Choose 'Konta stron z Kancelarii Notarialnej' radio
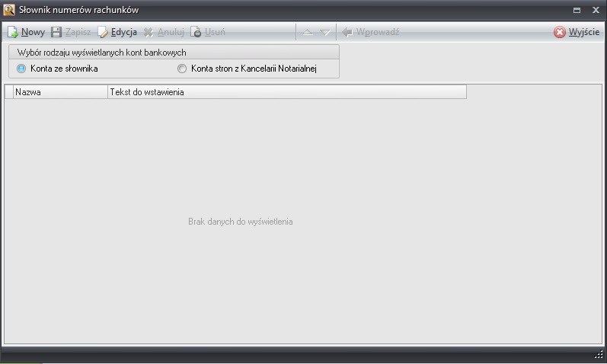This screenshot has height=364, width=607. 182,69
